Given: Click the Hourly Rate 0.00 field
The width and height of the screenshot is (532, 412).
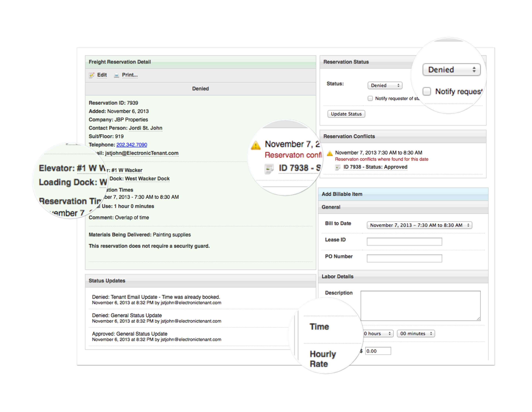Looking at the screenshot, I should tap(378, 351).
